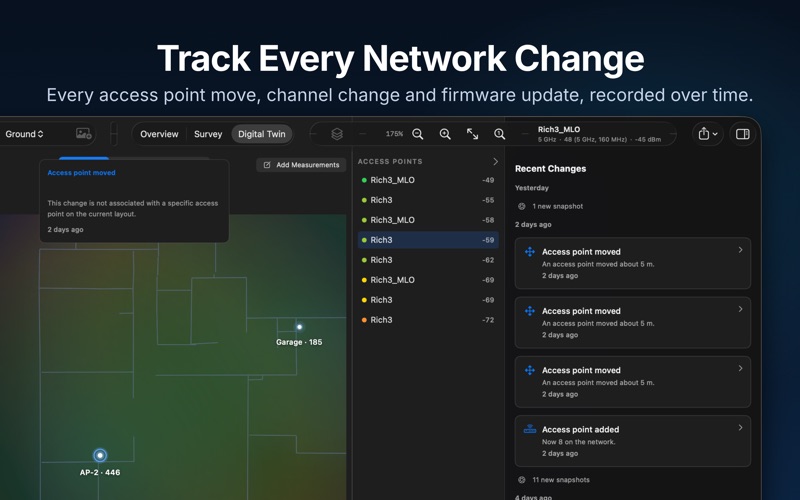Toggle the right sidebar panel icon
The height and width of the screenshot is (500, 800).
point(742,134)
